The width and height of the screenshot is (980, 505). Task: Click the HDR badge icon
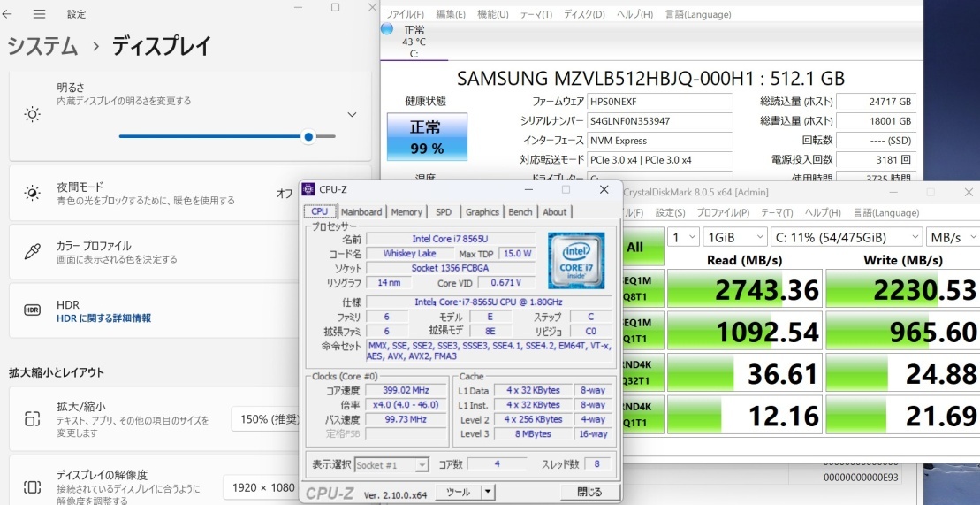click(x=32, y=310)
